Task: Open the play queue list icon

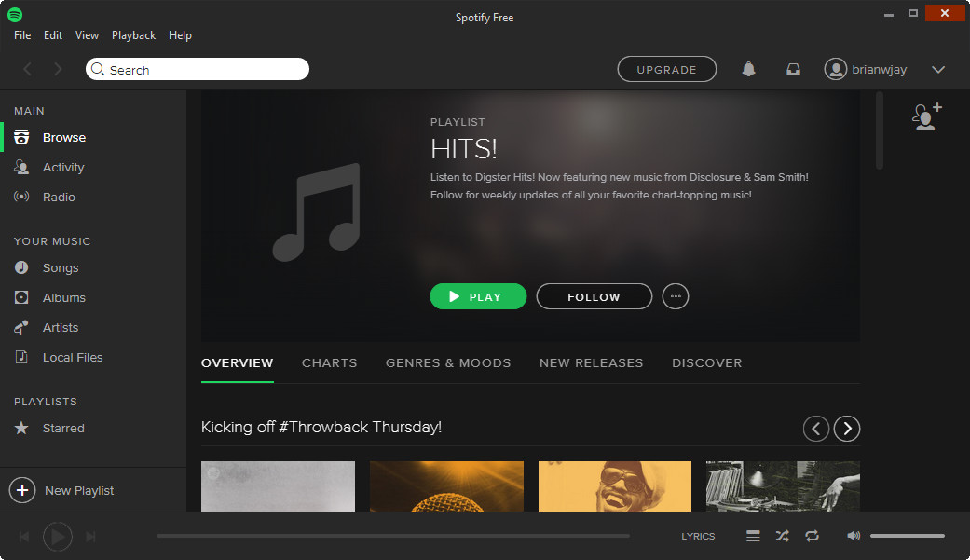Action: (x=753, y=536)
